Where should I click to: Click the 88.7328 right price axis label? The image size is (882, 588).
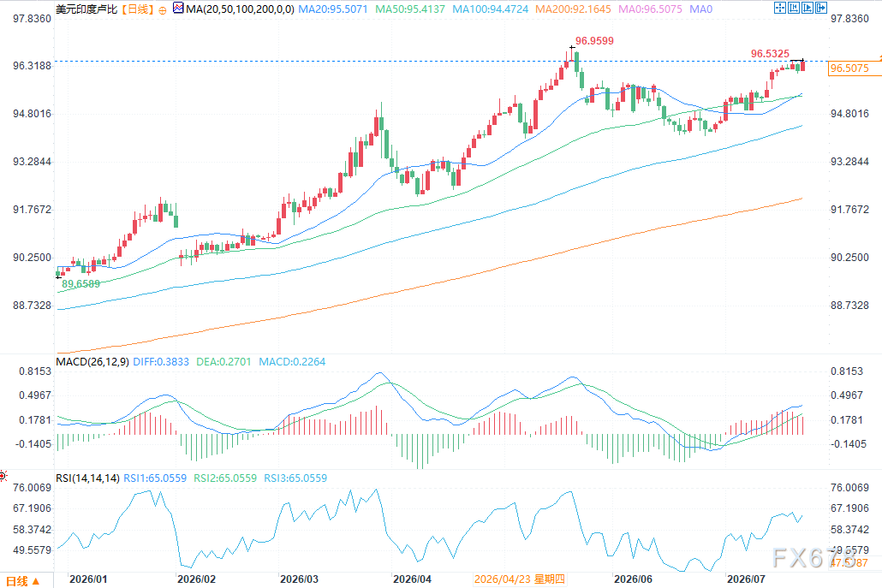point(850,306)
